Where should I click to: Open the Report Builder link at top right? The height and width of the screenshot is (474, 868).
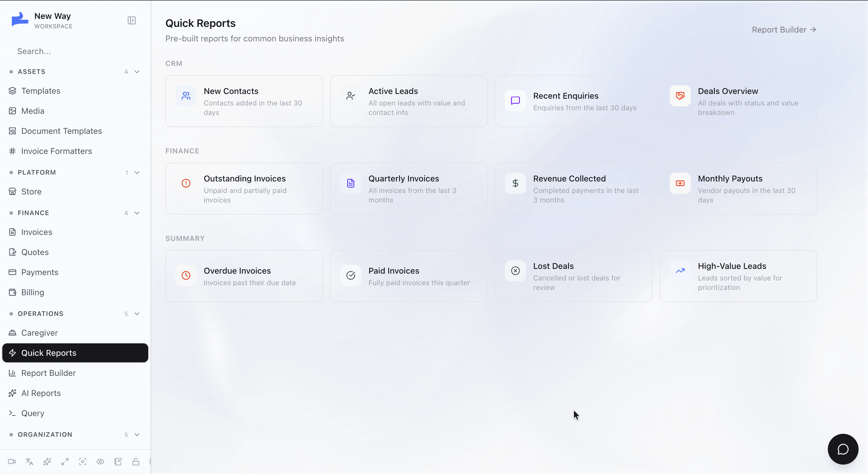point(784,30)
